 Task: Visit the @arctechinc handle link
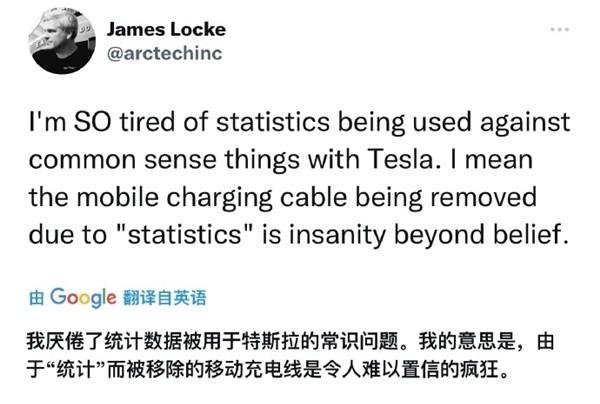(x=165, y=53)
